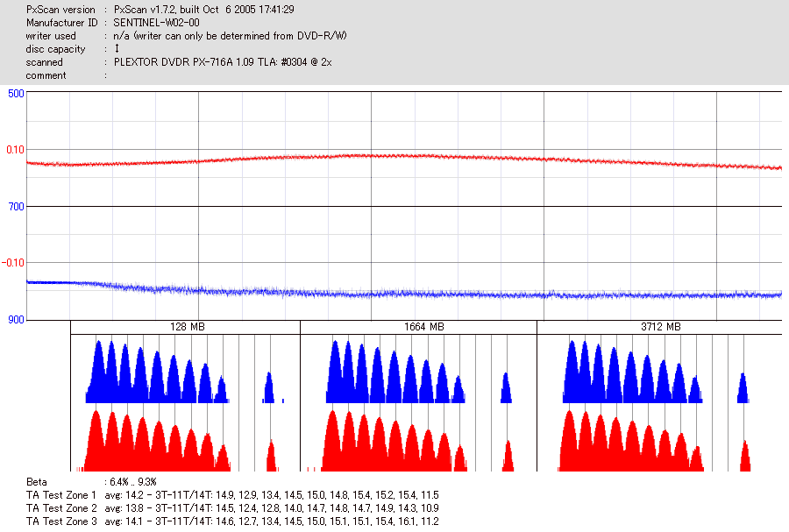Click the "scanned" label
Viewport: 789px width, 532px height.
coord(45,62)
